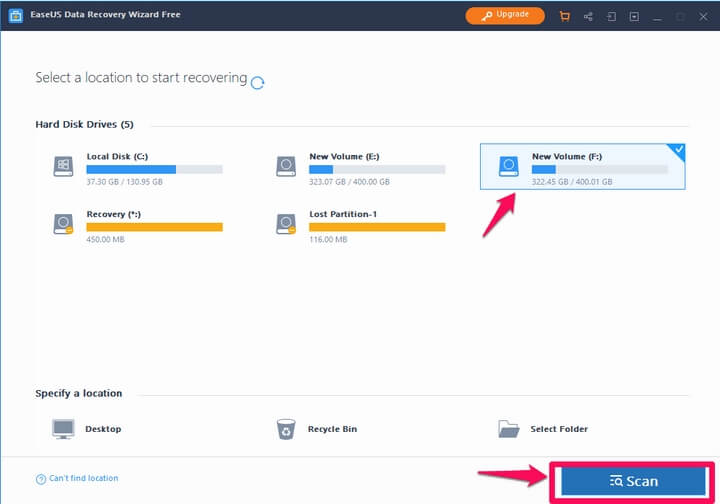
Task: Click the Recovery (*:) label
Action: (x=113, y=214)
